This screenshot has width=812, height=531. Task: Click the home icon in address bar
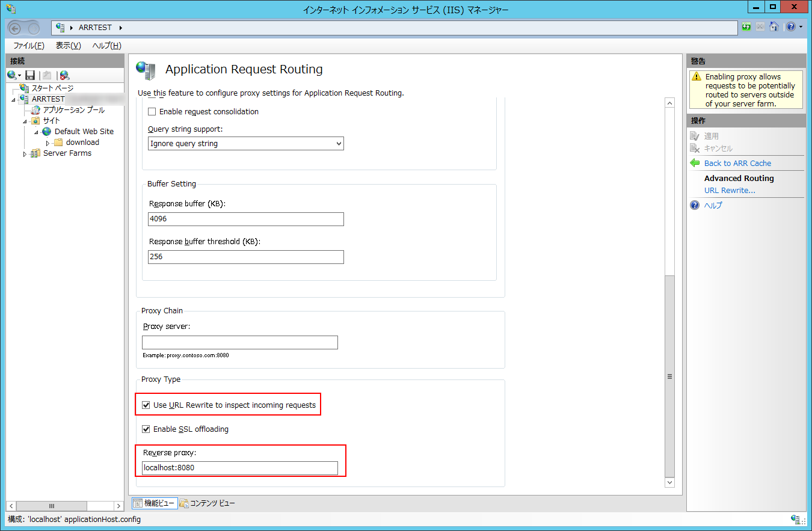774,27
